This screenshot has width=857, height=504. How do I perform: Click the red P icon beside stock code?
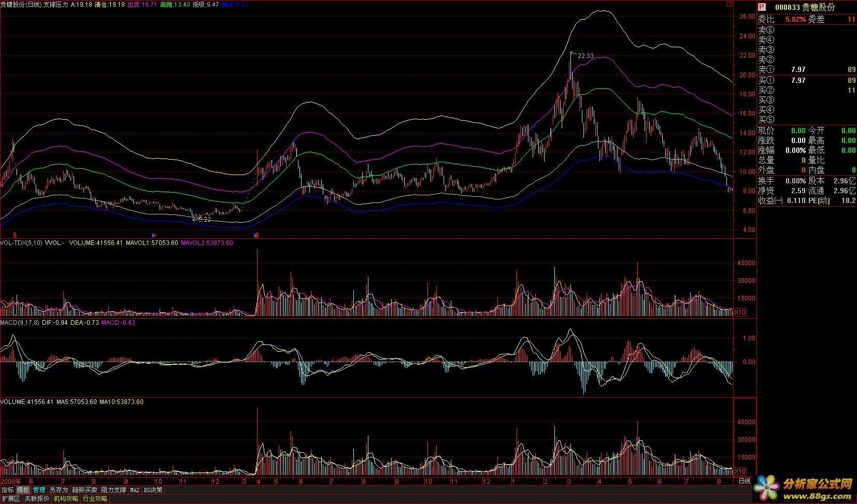[x=762, y=7]
